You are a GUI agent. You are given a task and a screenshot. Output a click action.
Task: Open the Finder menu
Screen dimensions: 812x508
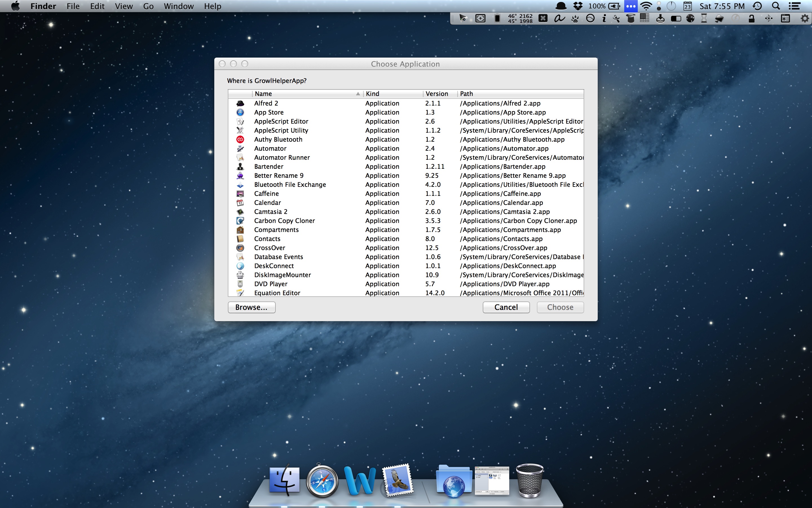43,6
